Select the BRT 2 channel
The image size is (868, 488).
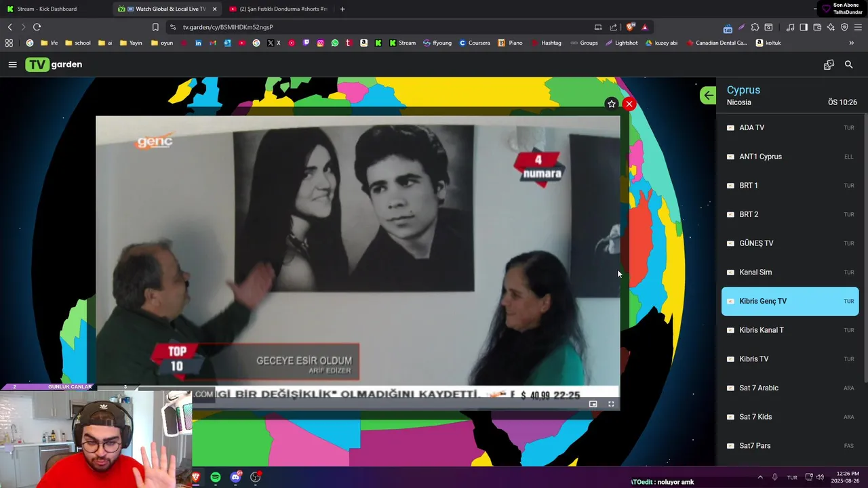point(790,214)
